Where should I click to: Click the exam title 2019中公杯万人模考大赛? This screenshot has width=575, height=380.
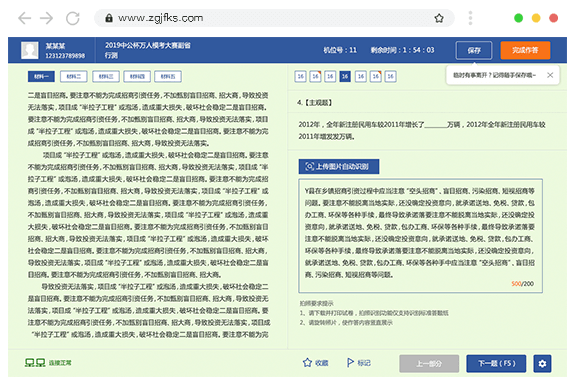pyautogui.click(x=147, y=45)
